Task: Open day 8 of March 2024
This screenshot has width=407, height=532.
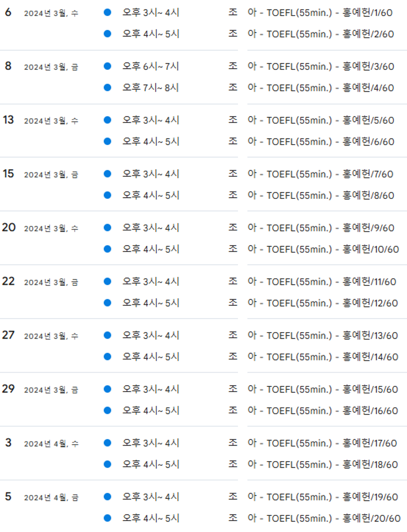Action: (x=8, y=66)
